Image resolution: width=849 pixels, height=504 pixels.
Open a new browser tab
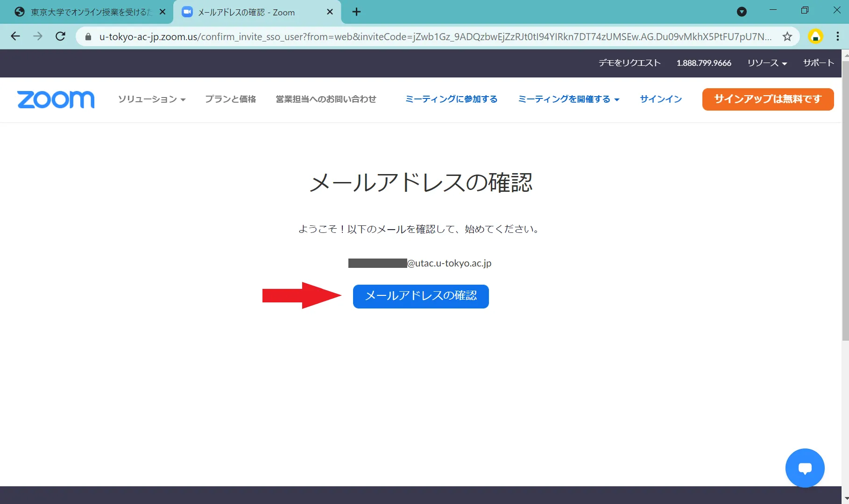356,12
